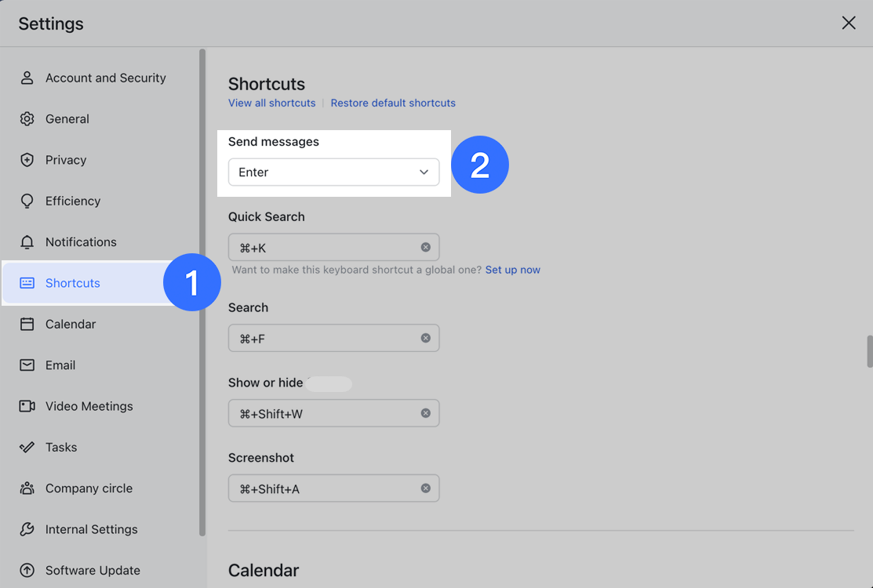Click the Efficiency lightbulb icon
The height and width of the screenshot is (588, 873).
(x=27, y=201)
